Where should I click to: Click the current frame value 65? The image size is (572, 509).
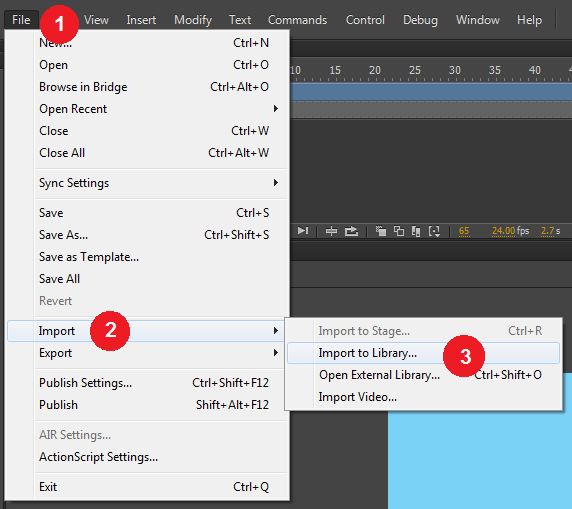pos(464,231)
